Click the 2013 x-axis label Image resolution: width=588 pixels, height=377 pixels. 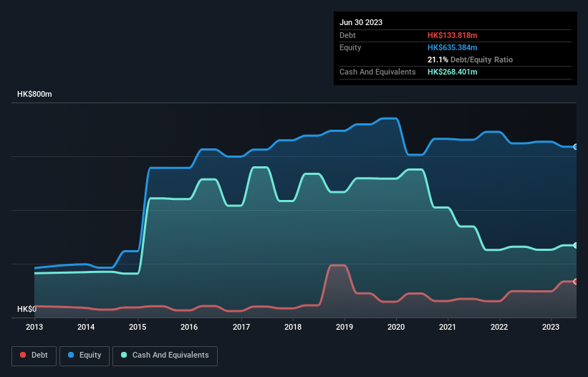(34, 327)
